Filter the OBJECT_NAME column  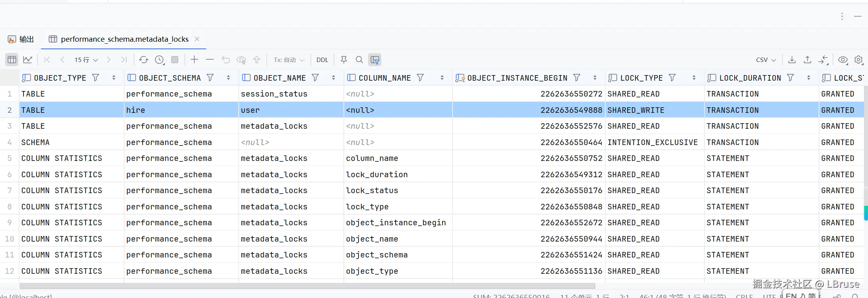pos(315,78)
